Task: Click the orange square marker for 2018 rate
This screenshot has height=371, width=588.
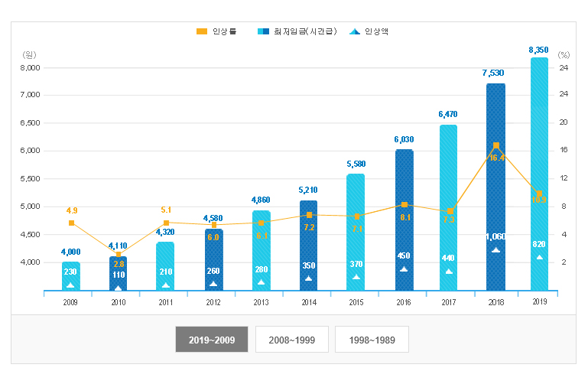Action: pos(496,145)
